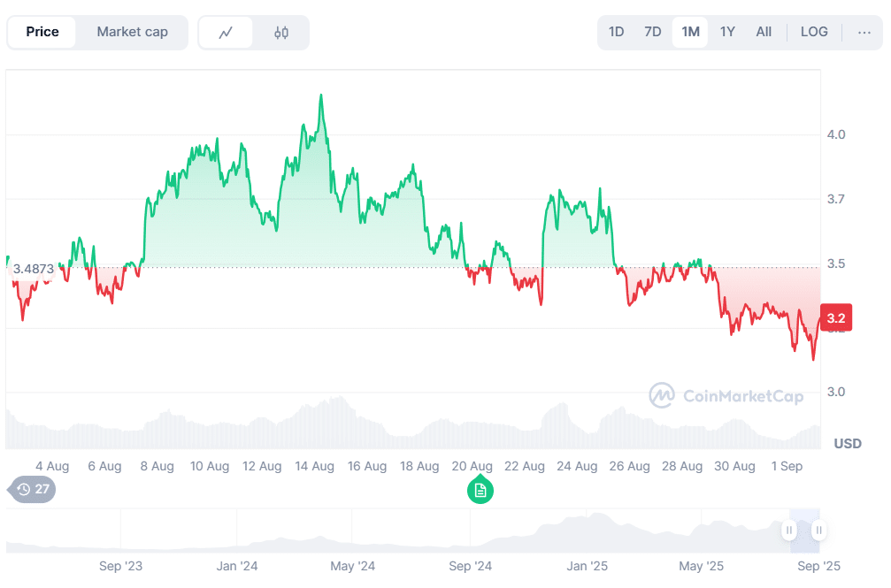This screenshot has width=891, height=588.
Task: Select the 1M tab
Action: click(689, 32)
